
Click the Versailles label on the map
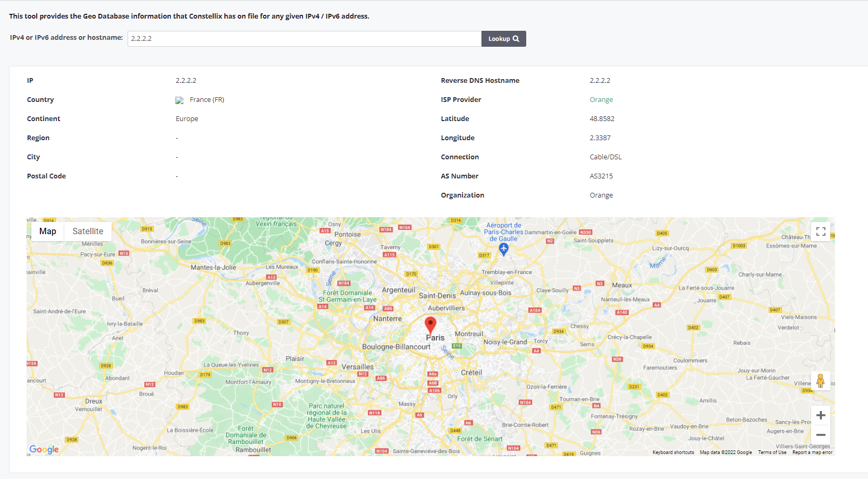tap(357, 367)
